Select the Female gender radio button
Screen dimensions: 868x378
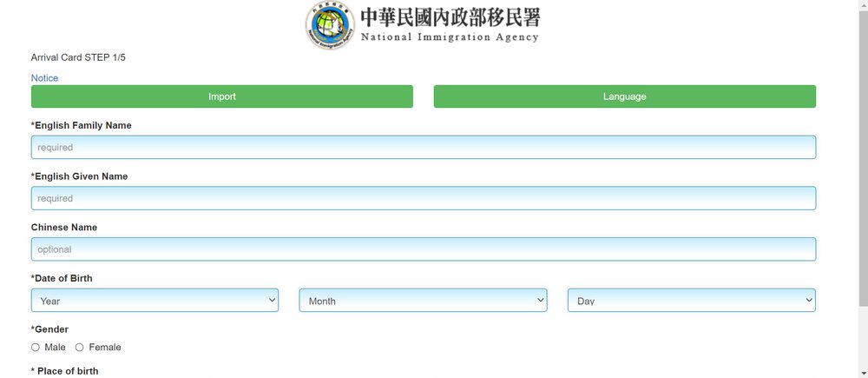(x=79, y=348)
